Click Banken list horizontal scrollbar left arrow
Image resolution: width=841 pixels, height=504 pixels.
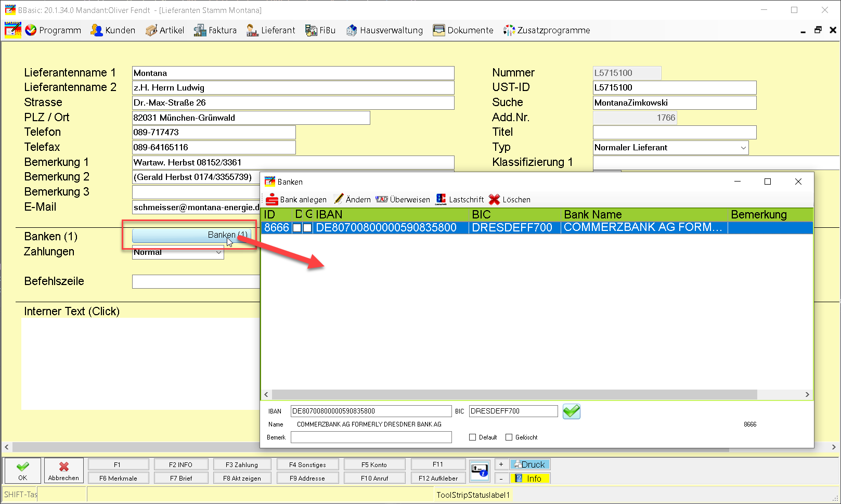point(266,395)
